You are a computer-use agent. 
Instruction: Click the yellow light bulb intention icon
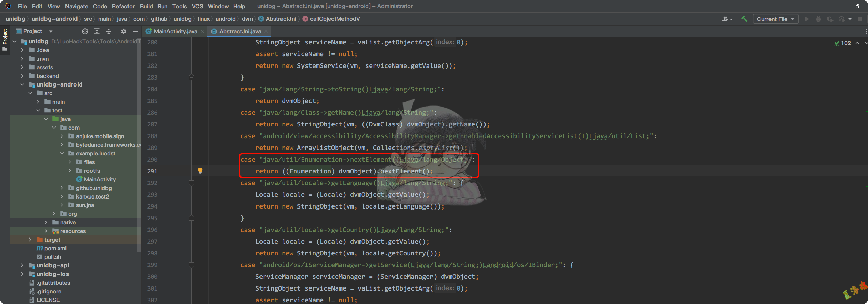[x=200, y=171]
